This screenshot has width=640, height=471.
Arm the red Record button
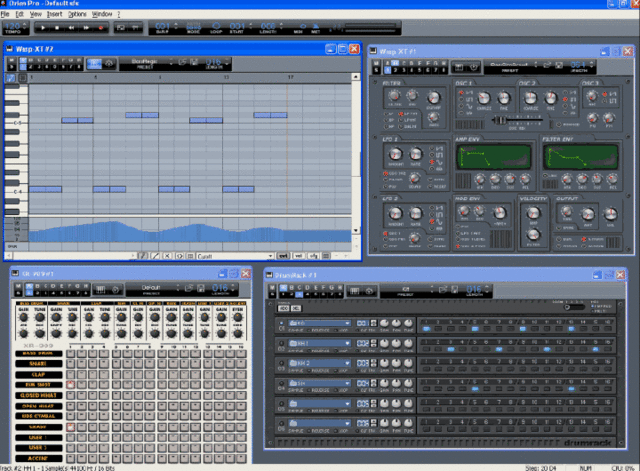(100, 28)
